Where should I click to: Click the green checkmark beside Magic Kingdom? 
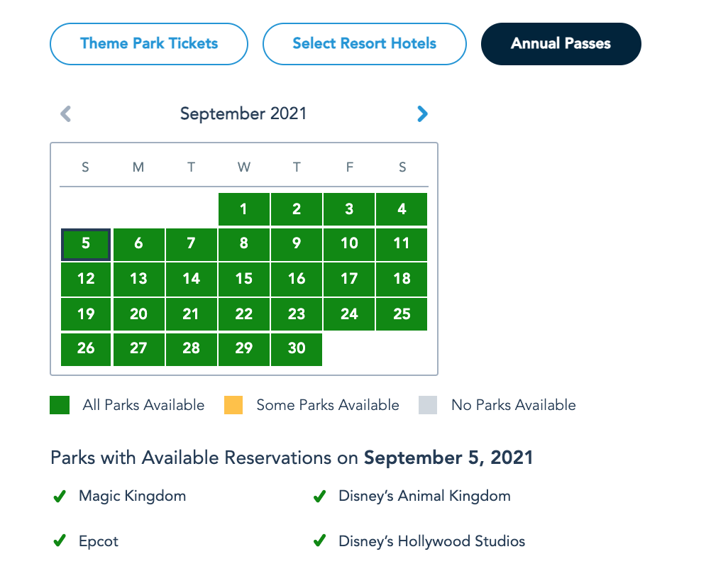click(x=60, y=497)
